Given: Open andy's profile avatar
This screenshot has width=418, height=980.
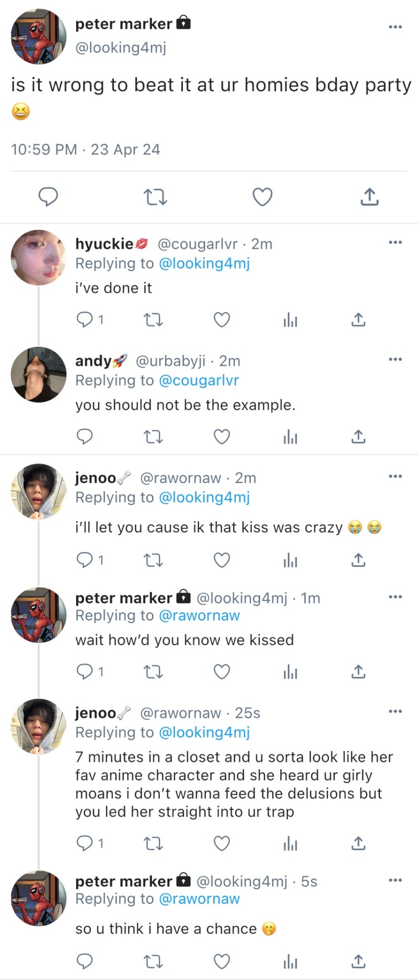Looking at the screenshot, I should tap(39, 375).
